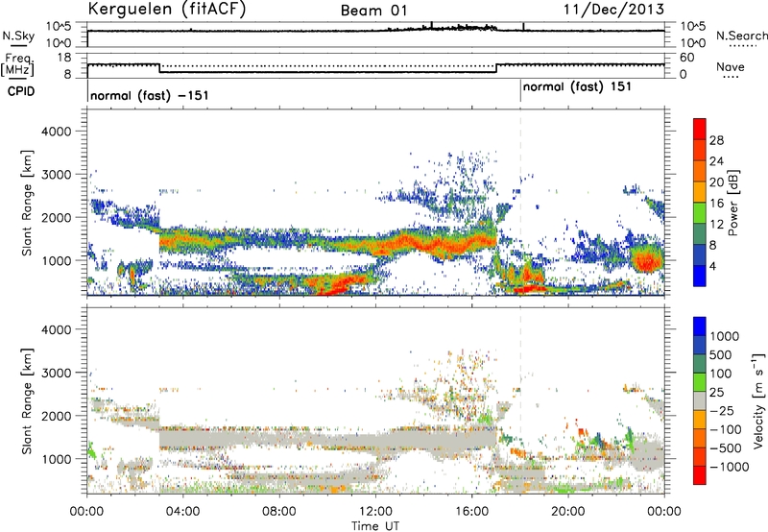Click the "4000" range tick on the power panel
This screenshot has height=532, width=768.
[x=56, y=132]
